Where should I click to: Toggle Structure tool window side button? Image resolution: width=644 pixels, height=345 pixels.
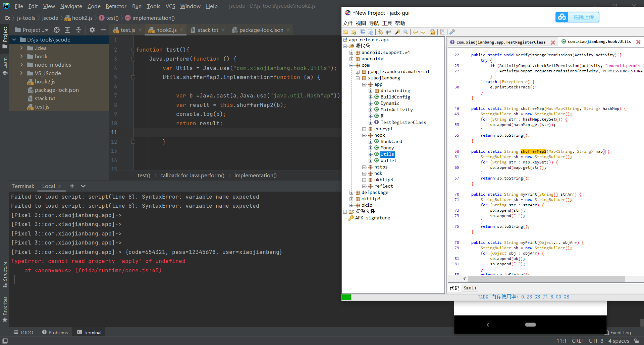tap(5, 274)
